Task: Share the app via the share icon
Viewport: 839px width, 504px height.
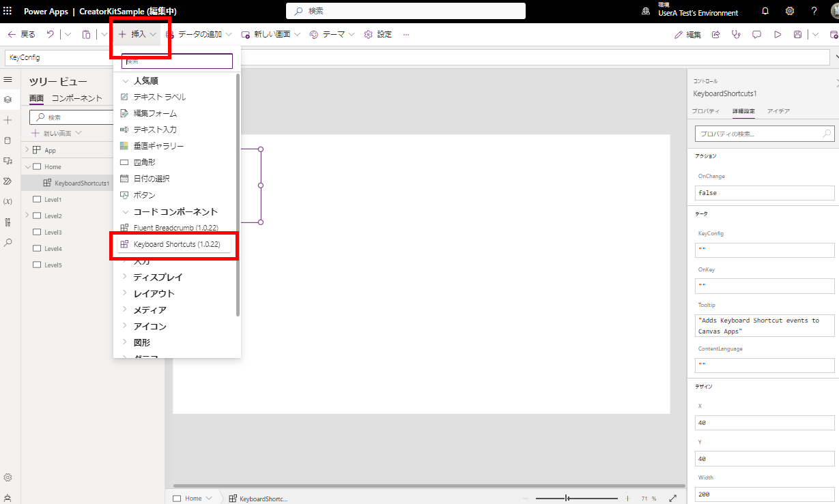Action: [x=715, y=34]
